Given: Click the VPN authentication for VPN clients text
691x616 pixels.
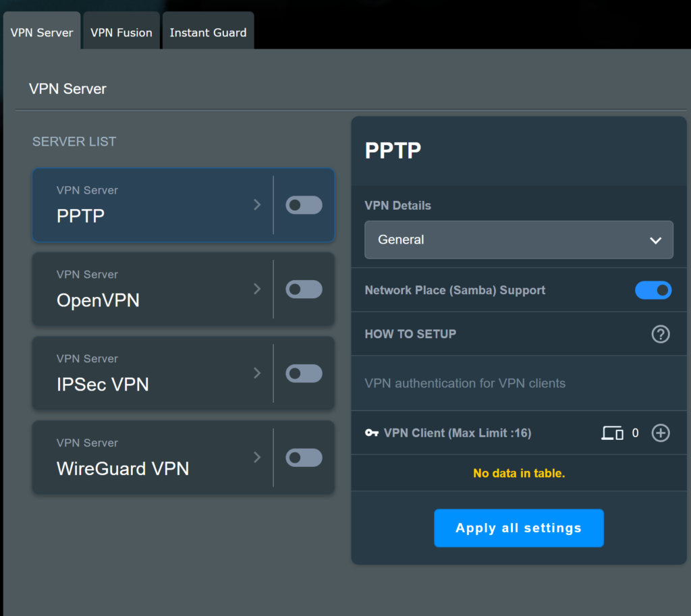Looking at the screenshot, I should tap(465, 383).
